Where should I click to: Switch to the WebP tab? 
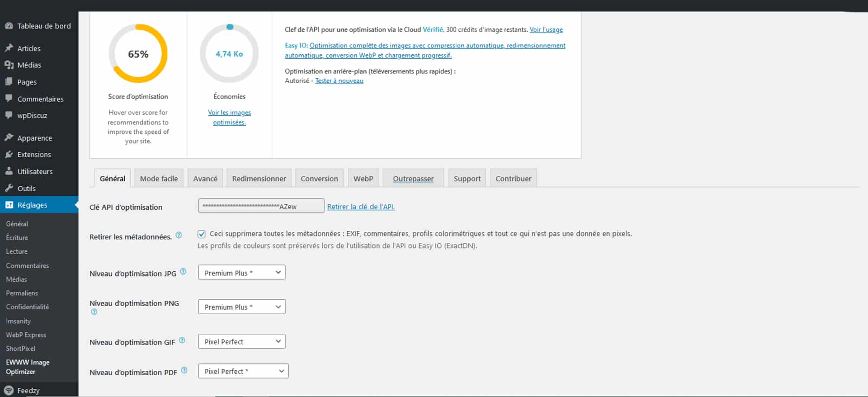coord(363,179)
